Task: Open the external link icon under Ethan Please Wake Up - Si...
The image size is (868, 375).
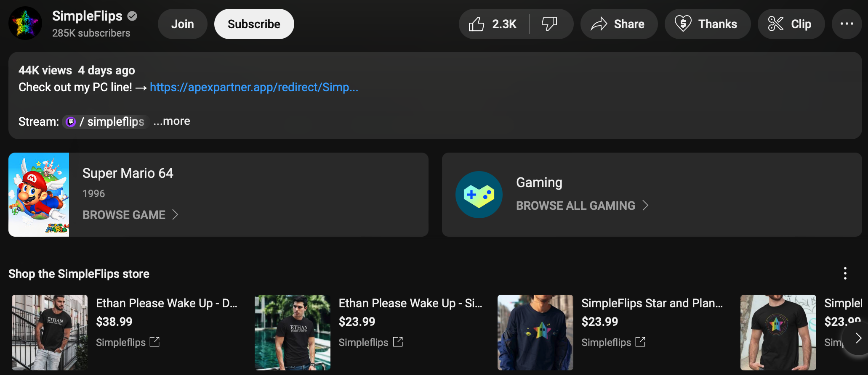Action: pos(398,342)
